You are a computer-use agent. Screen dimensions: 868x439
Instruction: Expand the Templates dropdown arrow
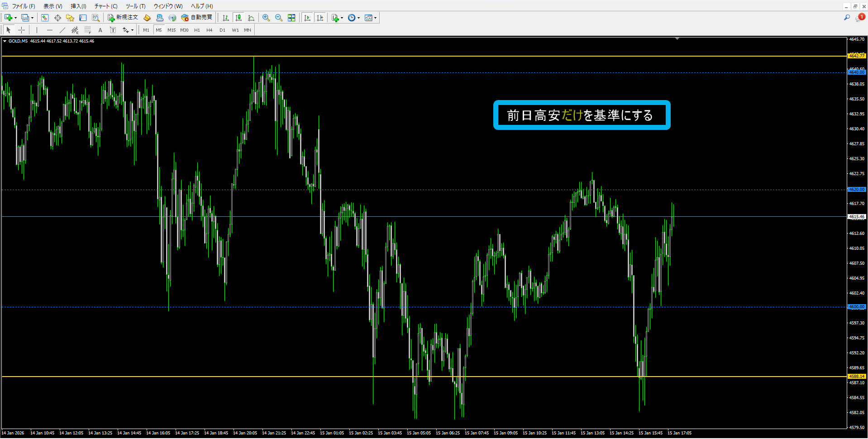click(x=375, y=18)
